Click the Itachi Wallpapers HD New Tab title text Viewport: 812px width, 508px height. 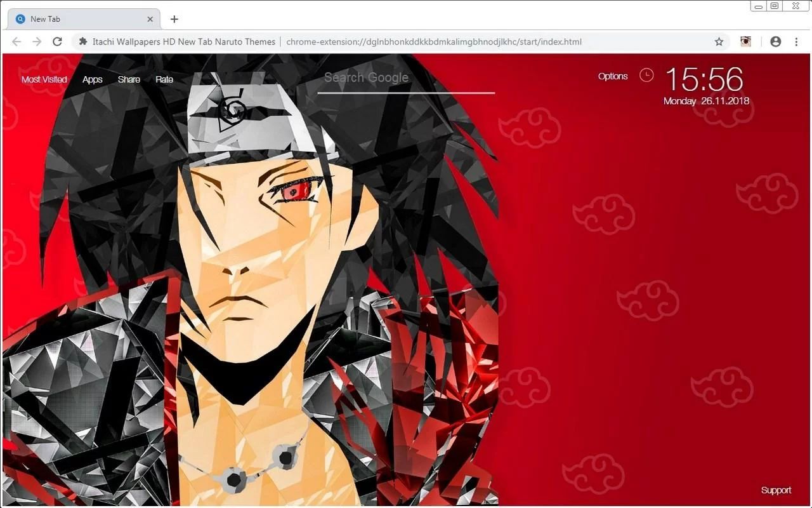tap(184, 42)
